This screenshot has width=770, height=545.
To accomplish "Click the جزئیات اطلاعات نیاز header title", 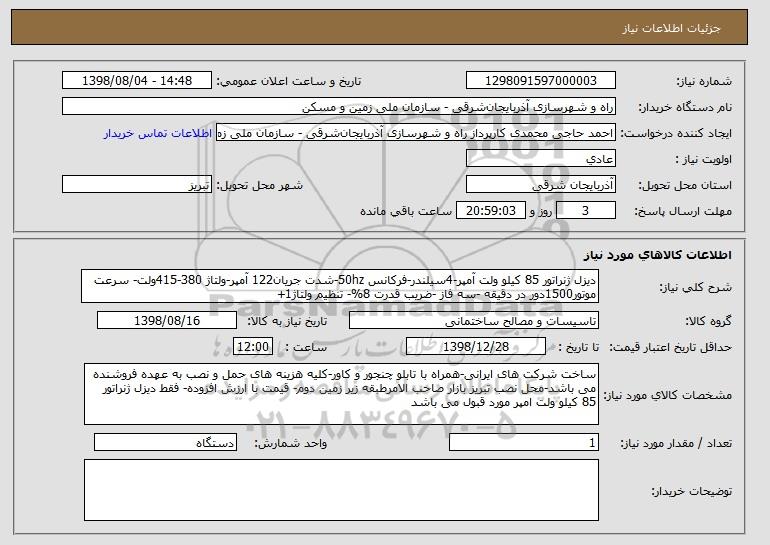I will click(x=671, y=28).
